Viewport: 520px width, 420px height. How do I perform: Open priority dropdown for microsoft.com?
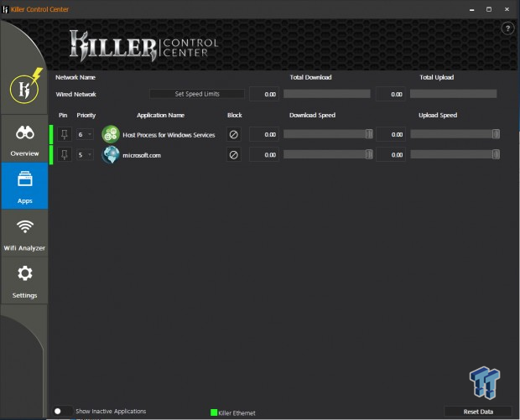tap(85, 155)
